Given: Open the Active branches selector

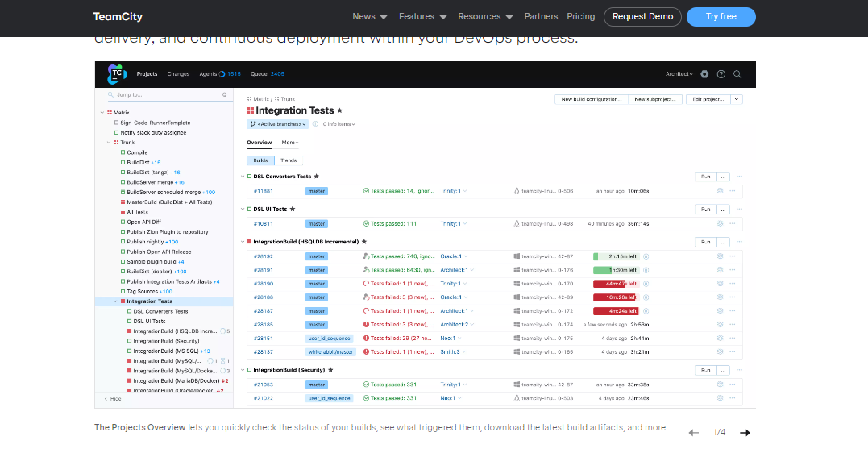Looking at the screenshot, I should (x=277, y=124).
